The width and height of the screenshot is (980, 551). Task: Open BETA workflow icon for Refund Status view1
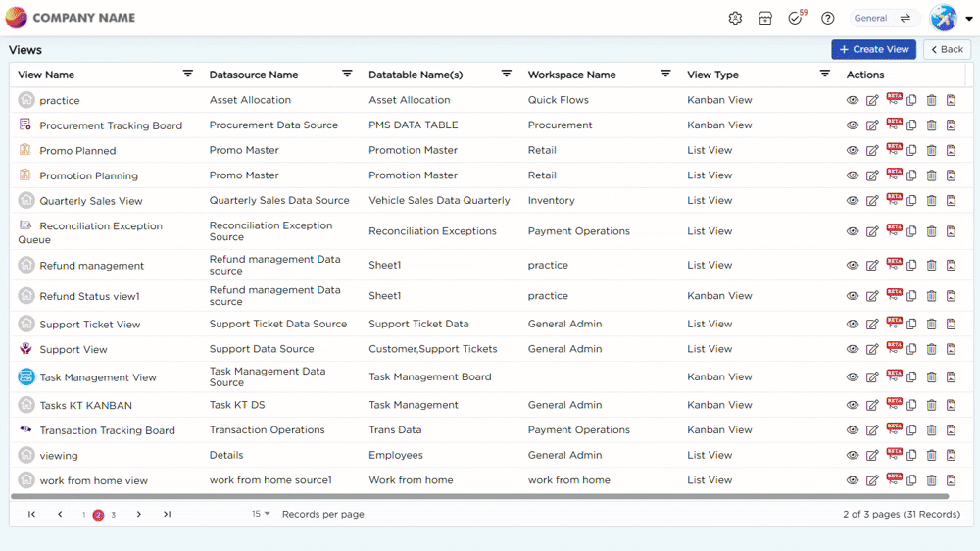895,294
